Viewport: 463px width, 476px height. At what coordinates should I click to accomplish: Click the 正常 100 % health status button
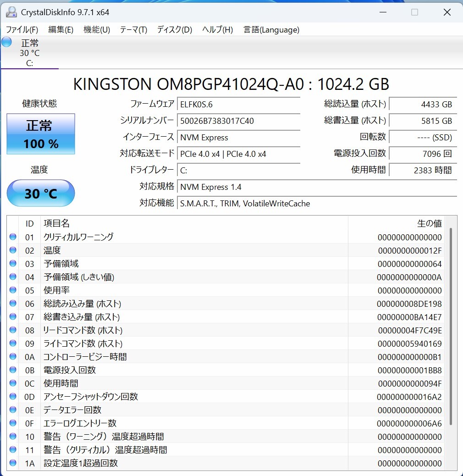(41, 134)
